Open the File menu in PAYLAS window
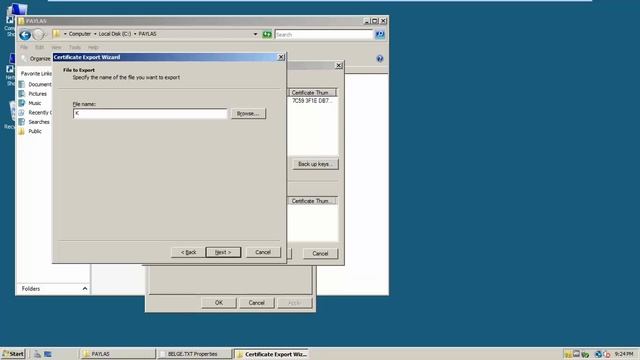The height and width of the screenshot is (360, 640). pos(24,47)
